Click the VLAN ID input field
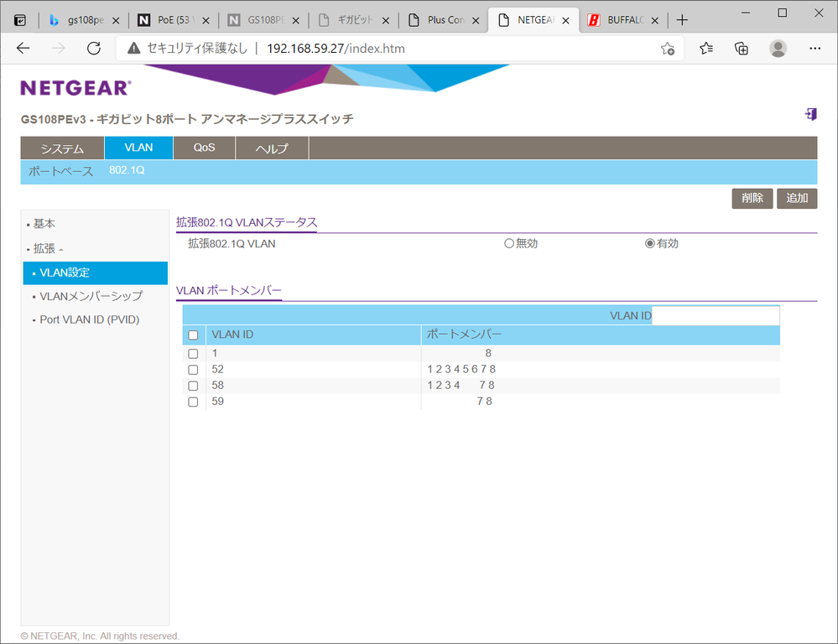 (716, 315)
